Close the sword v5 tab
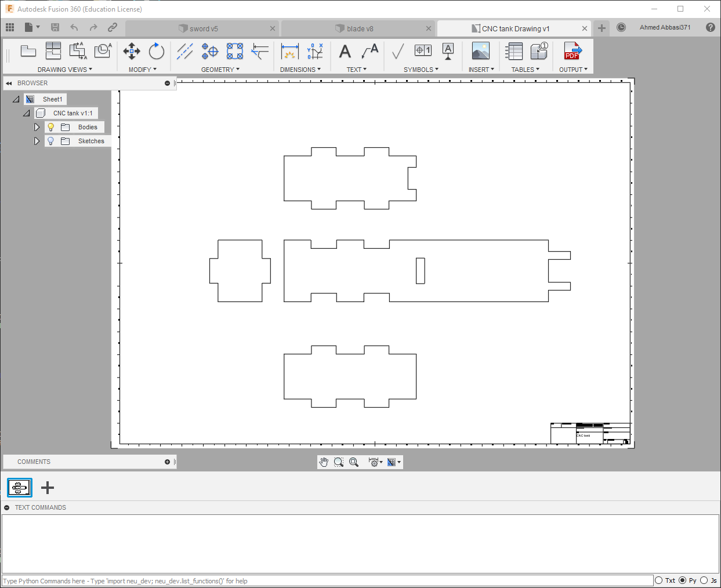The image size is (721, 588). (273, 28)
